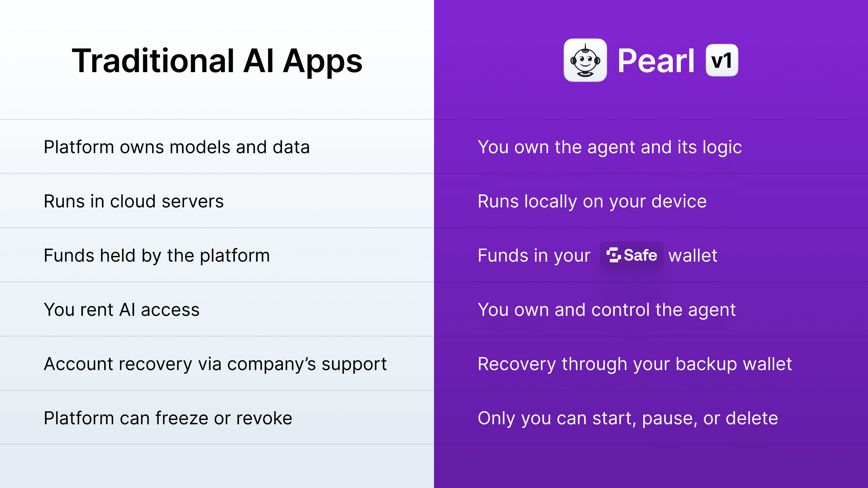The image size is (868, 488).
Task: Click the word "Traditional" in the heading
Action: (153, 61)
